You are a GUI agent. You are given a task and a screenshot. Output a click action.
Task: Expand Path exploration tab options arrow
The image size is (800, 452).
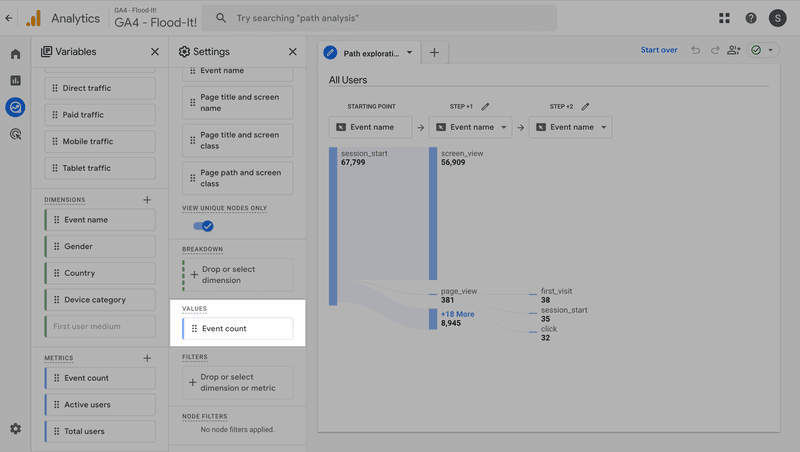pyautogui.click(x=410, y=52)
